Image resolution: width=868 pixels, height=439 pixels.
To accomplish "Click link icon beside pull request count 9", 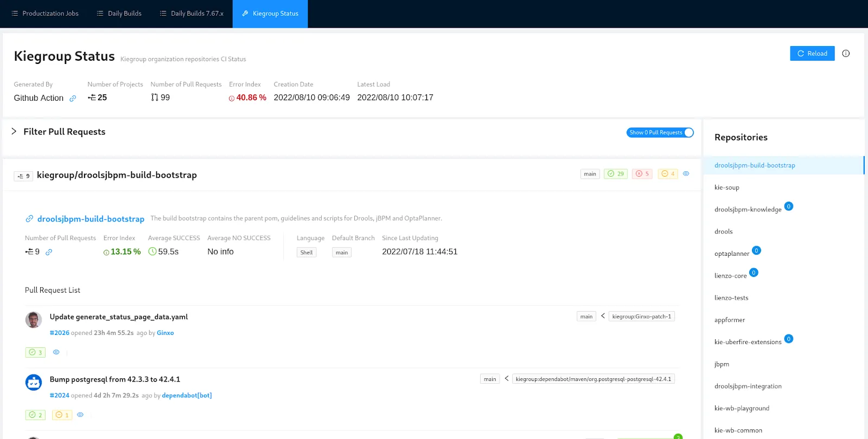I will pyautogui.click(x=49, y=252).
